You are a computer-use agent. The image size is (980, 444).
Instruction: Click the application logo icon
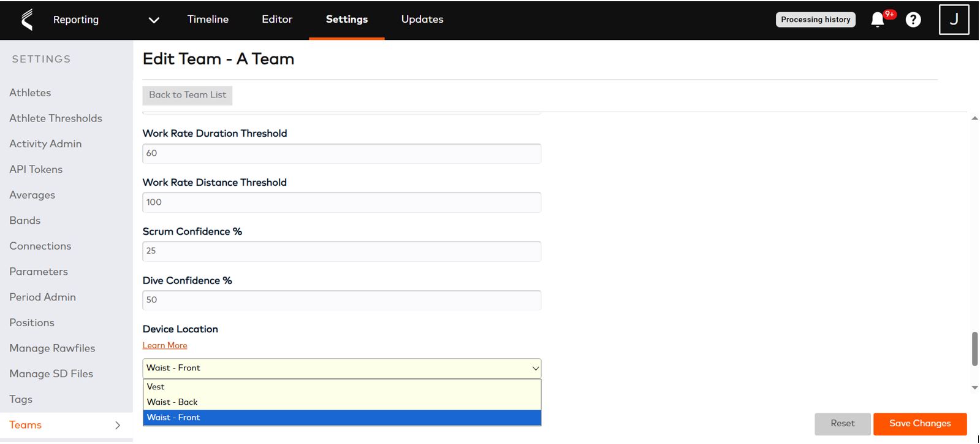tap(26, 20)
